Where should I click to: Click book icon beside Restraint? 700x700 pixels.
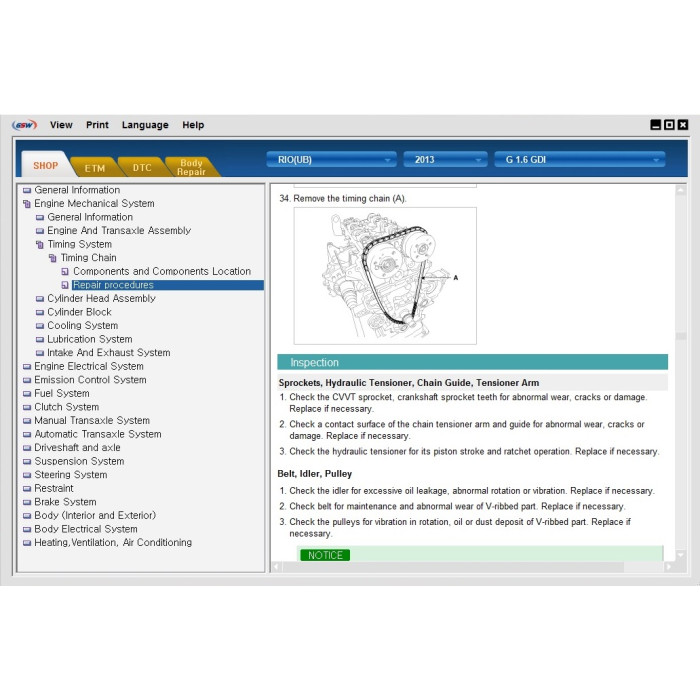coord(27,488)
